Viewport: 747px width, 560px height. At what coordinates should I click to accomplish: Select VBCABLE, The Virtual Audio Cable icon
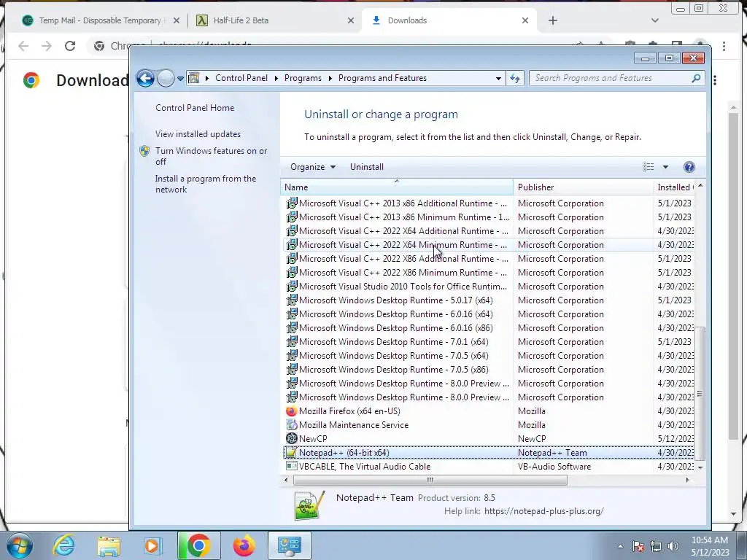coord(291,466)
